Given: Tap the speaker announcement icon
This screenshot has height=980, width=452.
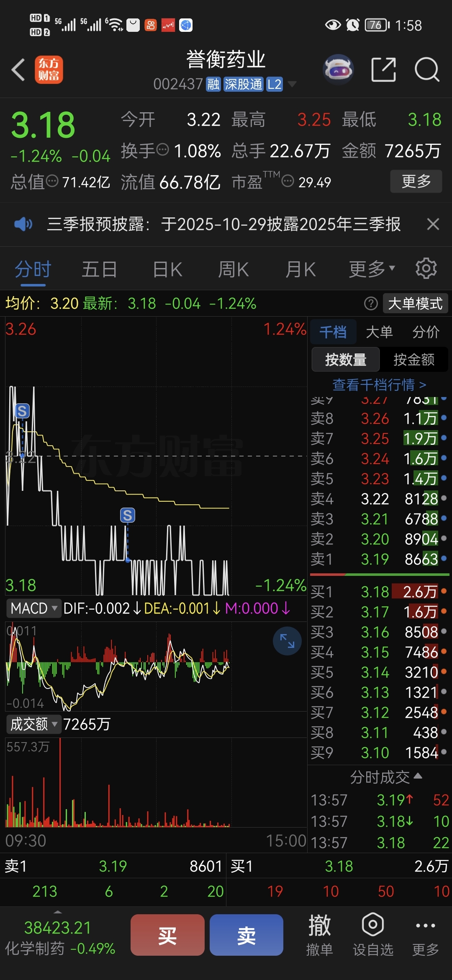Looking at the screenshot, I should click(x=23, y=224).
